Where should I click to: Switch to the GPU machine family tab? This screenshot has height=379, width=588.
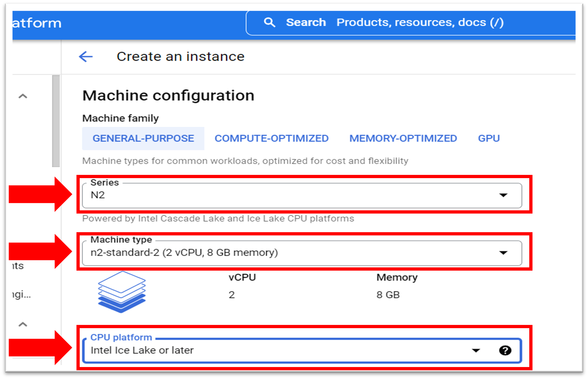tap(489, 139)
